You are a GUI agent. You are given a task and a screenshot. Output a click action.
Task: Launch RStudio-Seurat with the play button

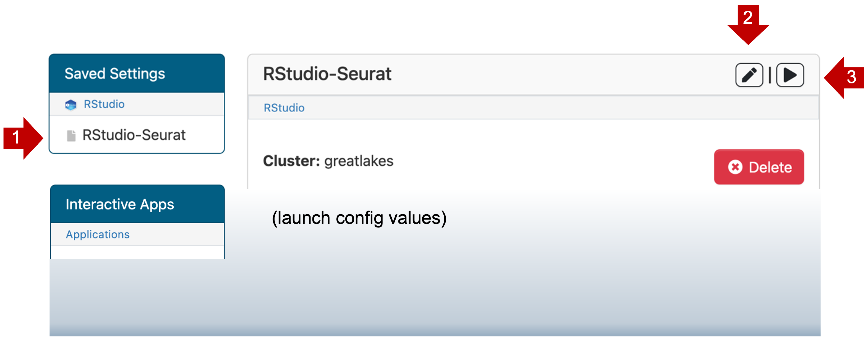tap(790, 75)
